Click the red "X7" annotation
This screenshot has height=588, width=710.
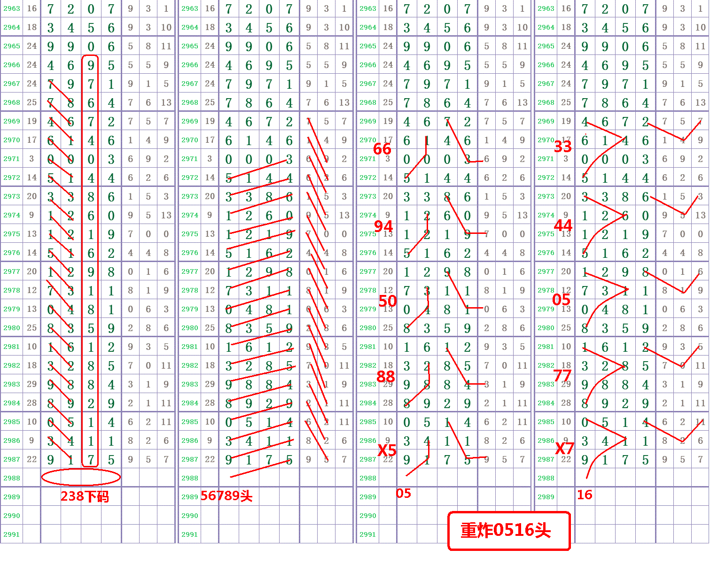click(x=564, y=449)
